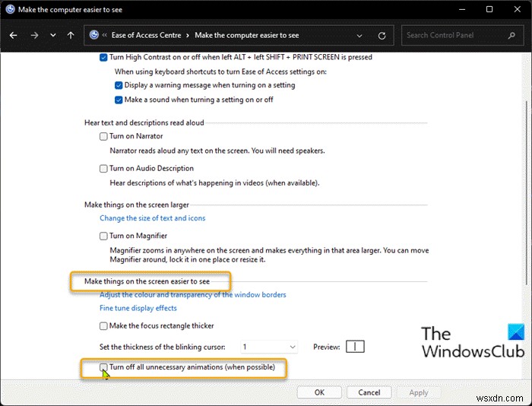Click the Cancel button

(369, 392)
